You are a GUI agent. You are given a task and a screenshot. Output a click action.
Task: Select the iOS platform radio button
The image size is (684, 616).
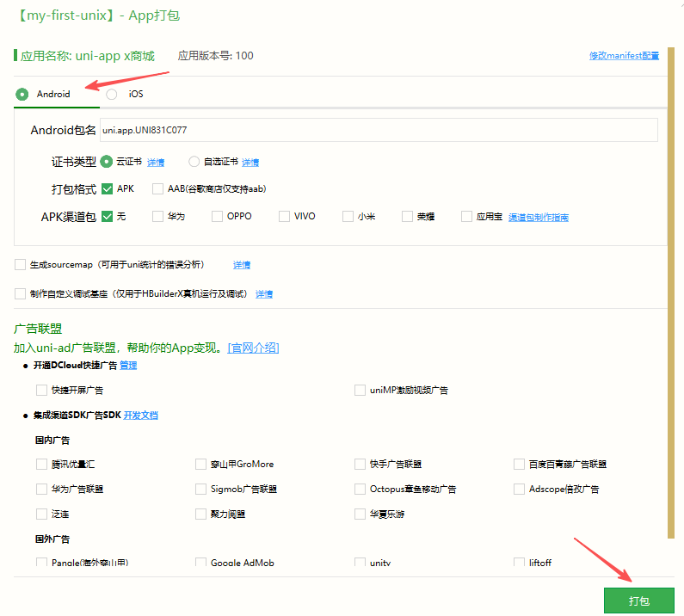pyautogui.click(x=112, y=95)
